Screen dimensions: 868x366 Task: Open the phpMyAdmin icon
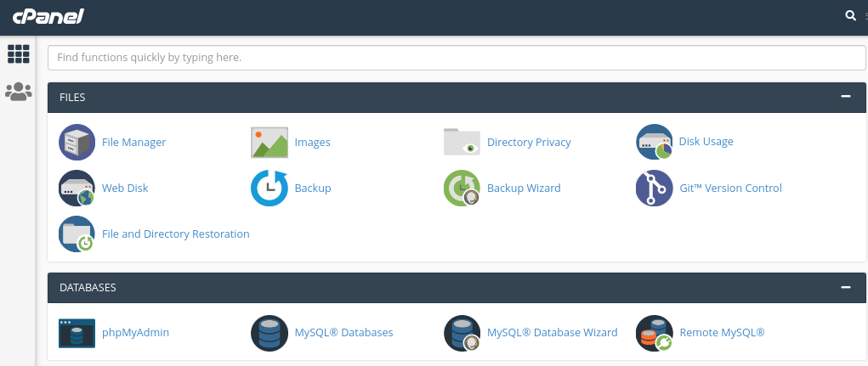coord(77,333)
